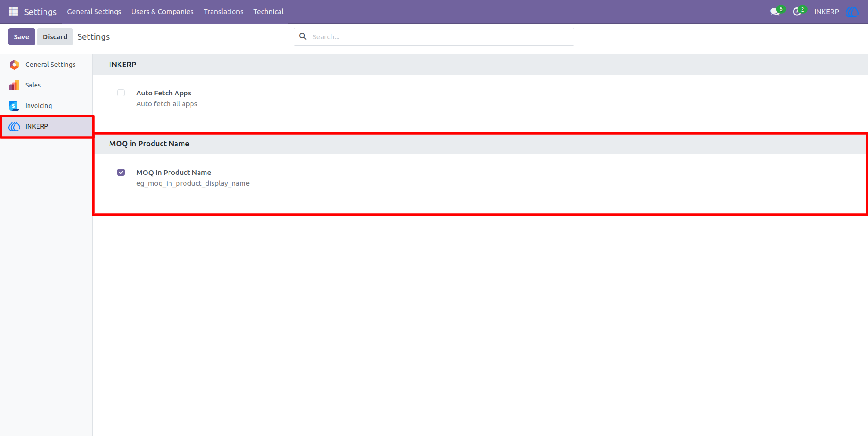868x436 pixels.
Task: Open the General Settings top menu
Action: (94, 12)
